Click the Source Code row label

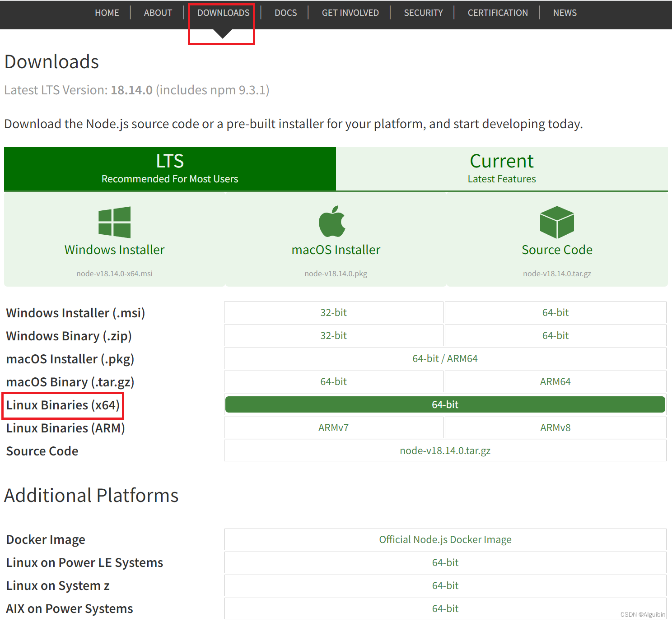42,451
